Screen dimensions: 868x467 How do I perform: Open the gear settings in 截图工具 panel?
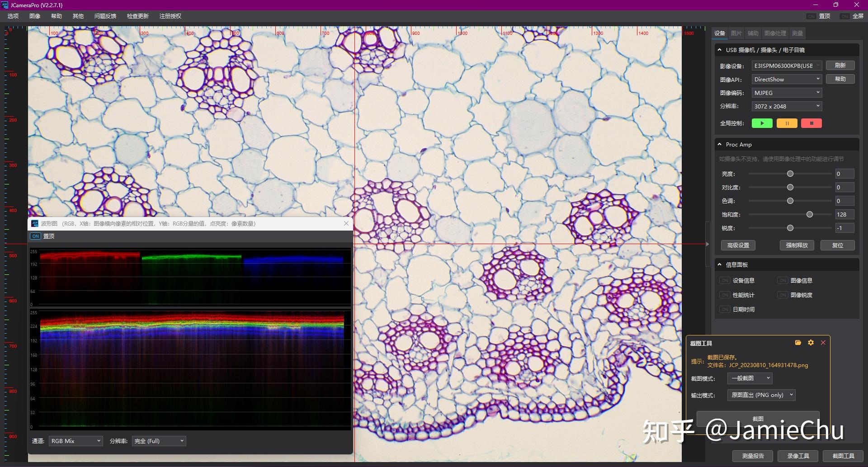[811, 343]
